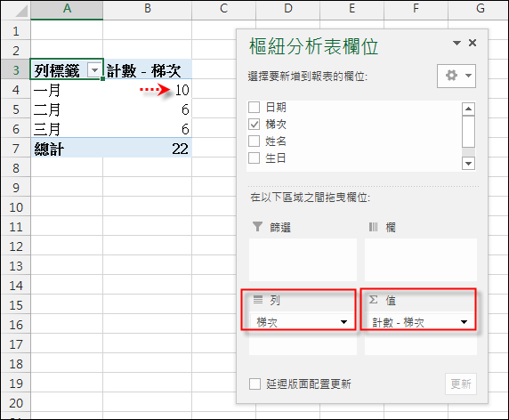This screenshot has height=420, width=509.
Task: Click the 篩選 filter funnel icon
Action: (257, 226)
